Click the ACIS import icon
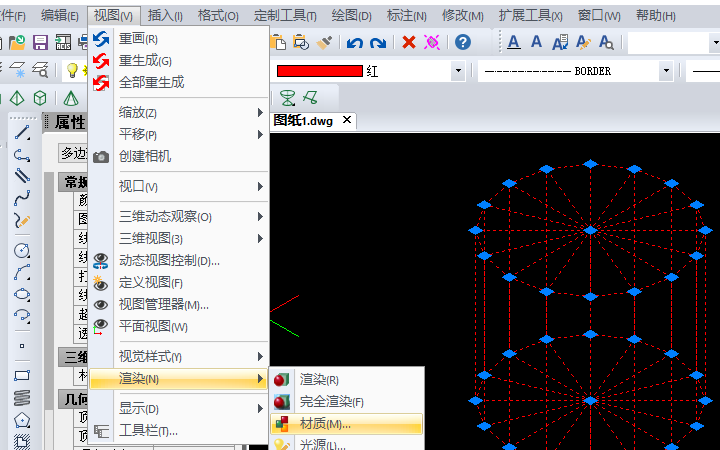The height and width of the screenshot is (450, 720). tap(63, 42)
